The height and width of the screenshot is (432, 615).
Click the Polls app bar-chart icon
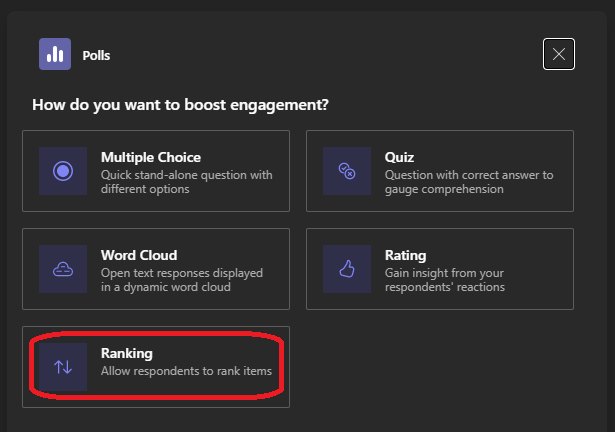pyautogui.click(x=55, y=54)
